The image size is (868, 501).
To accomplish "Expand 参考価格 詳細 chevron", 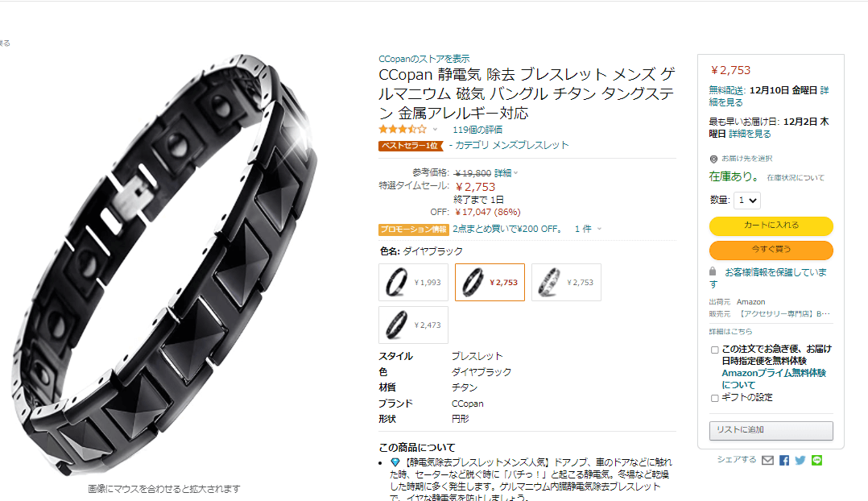I will (x=515, y=173).
